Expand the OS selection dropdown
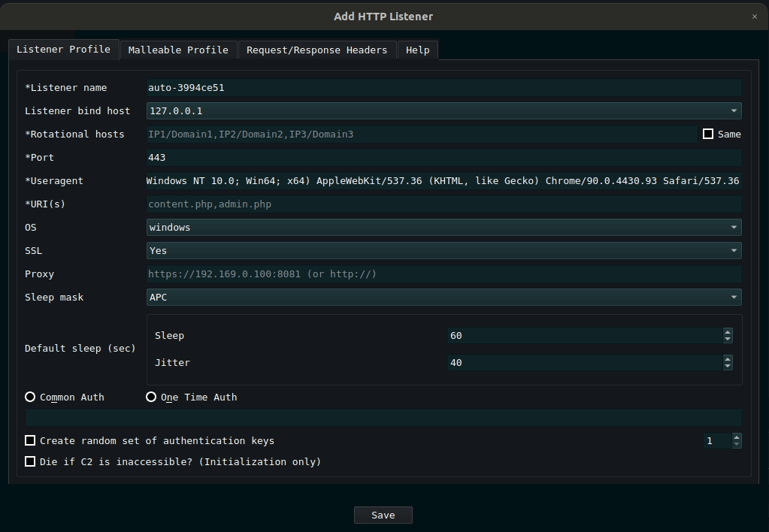 coord(444,228)
